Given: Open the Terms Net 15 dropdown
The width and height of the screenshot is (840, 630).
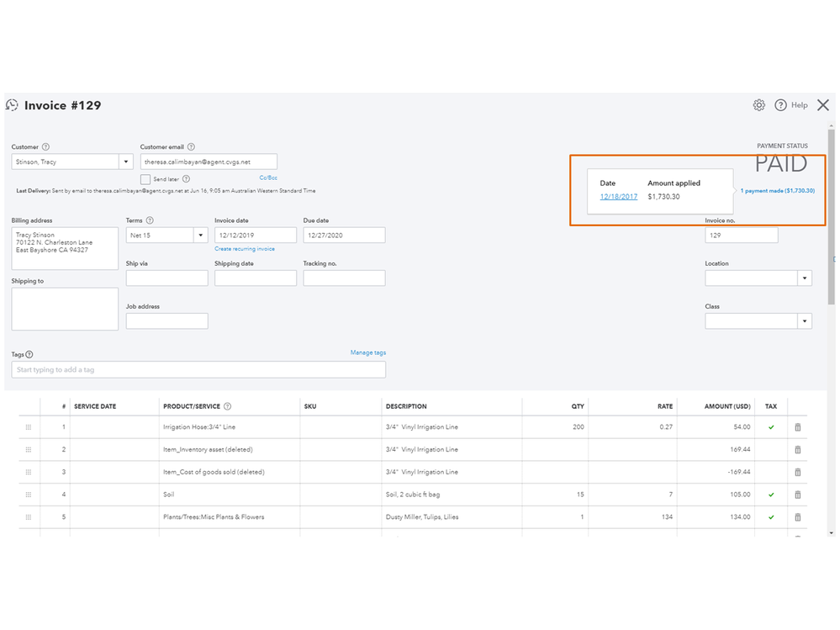Looking at the screenshot, I should [200, 236].
